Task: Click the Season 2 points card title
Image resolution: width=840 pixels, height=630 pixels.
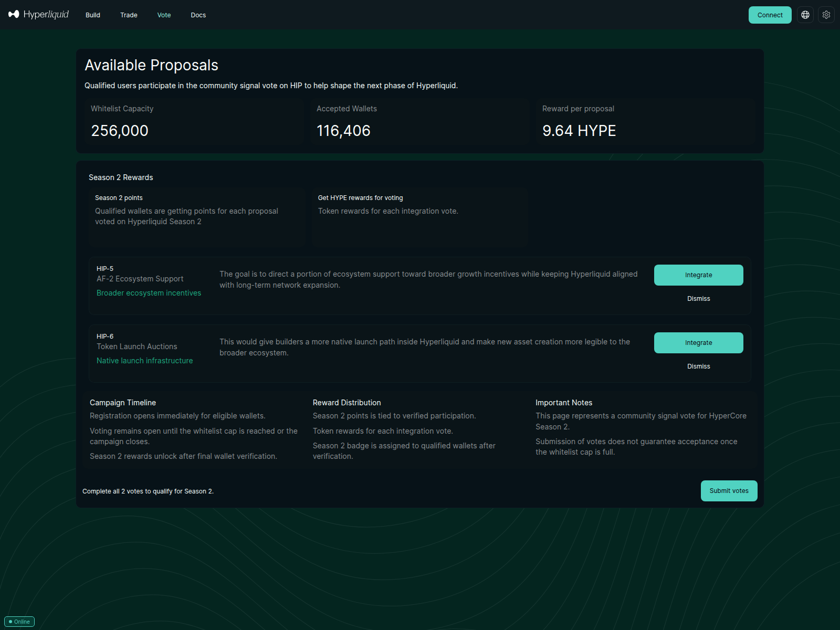Action: [x=119, y=198]
